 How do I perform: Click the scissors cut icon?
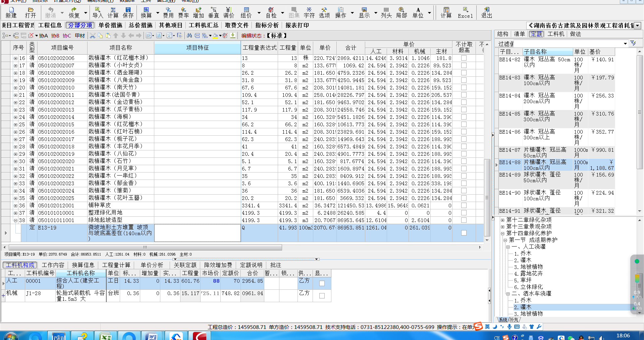click(x=93, y=36)
